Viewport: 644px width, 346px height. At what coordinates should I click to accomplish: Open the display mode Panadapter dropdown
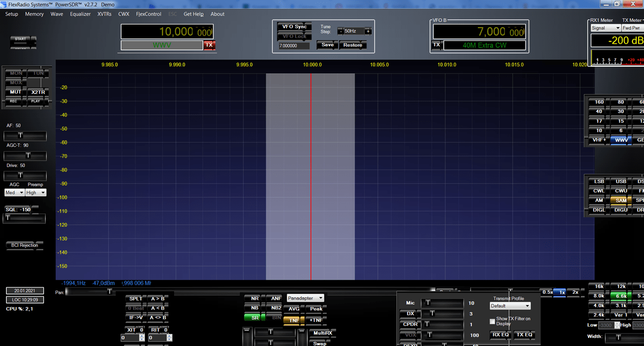point(305,298)
